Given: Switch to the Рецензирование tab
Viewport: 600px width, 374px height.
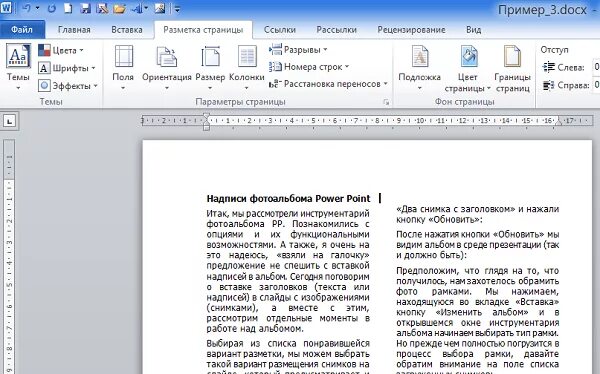Looking at the screenshot, I should pyautogui.click(x=411, y=29).
